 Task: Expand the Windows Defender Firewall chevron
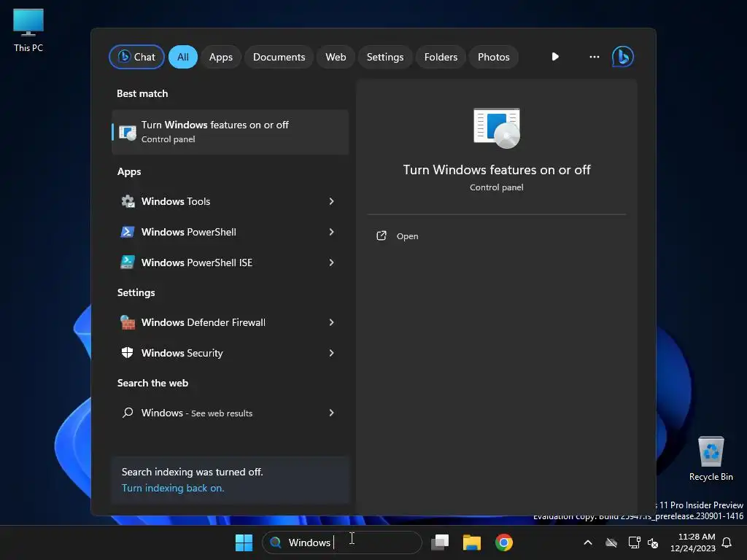point(332,322)
